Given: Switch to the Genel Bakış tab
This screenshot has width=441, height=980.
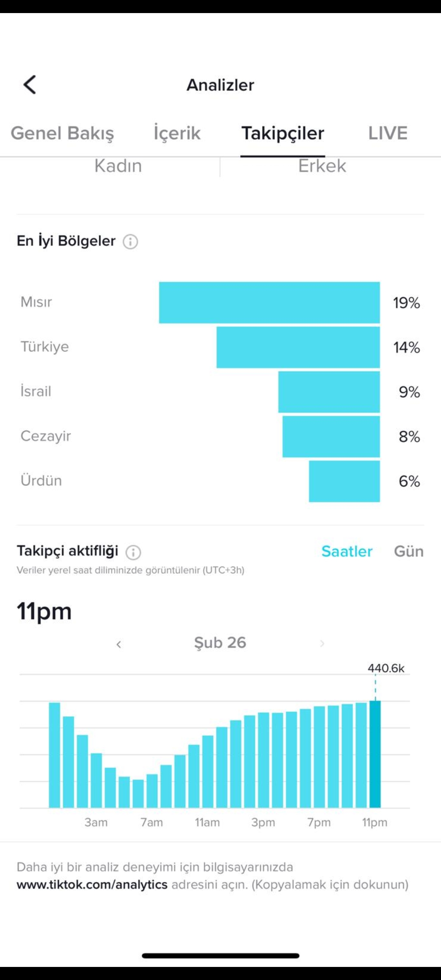Looking at the screenshot, I should [62, 133].
